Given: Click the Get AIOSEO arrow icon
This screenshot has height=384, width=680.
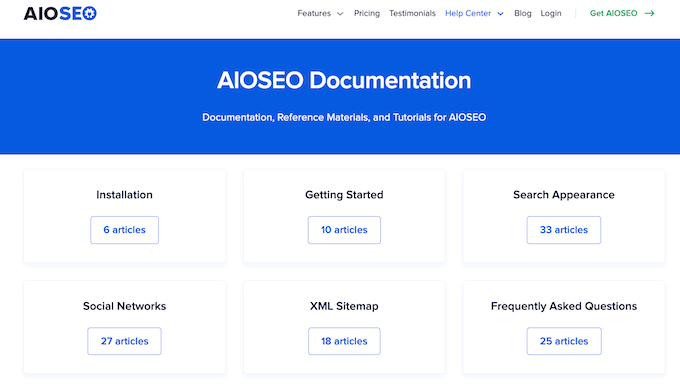Looking at the screenshot, I should 649,13.
